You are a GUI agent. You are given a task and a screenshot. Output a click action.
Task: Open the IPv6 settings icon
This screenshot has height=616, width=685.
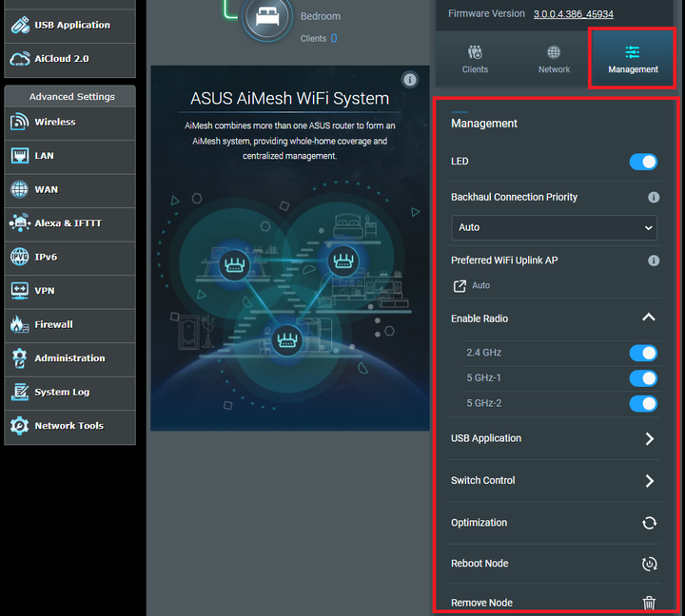pyautogui.click(x=19, y=257)
